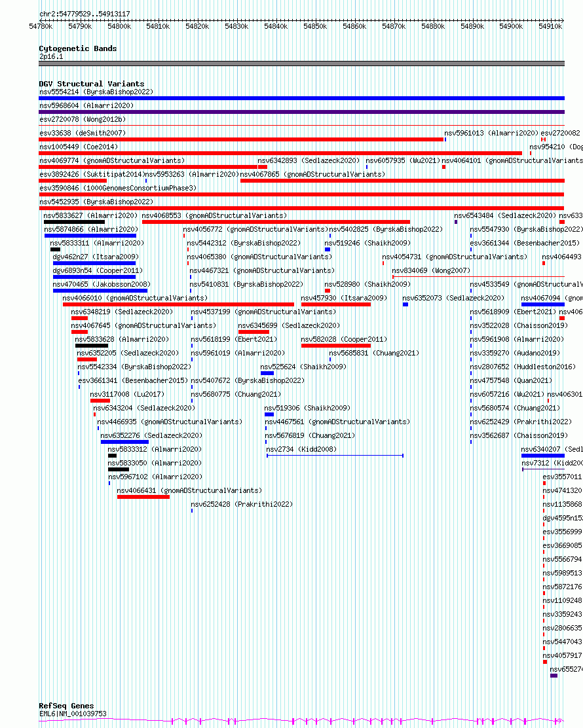The height and width of the screenshot is (728, 583).
Task: Open variant nsv1005449 (Coe2014)
Action: [x=79, y=147]
